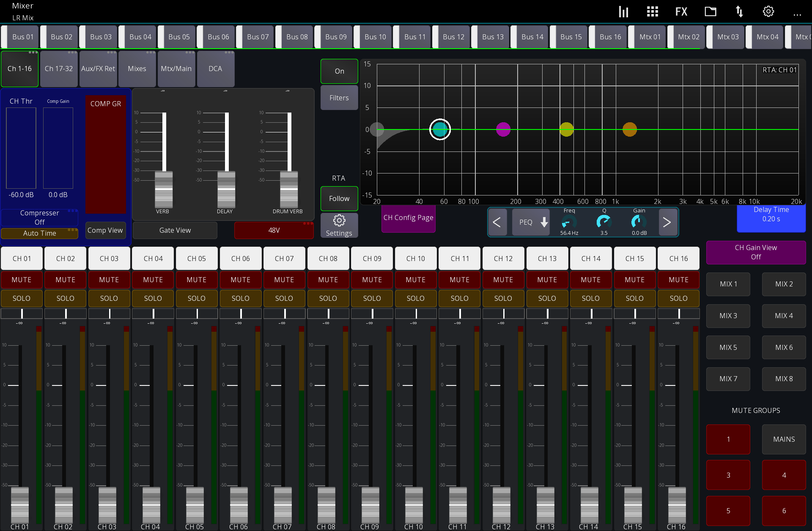812x531 pixels.
Task: Open the app grid icon in top bar
Action: (652, 11)
